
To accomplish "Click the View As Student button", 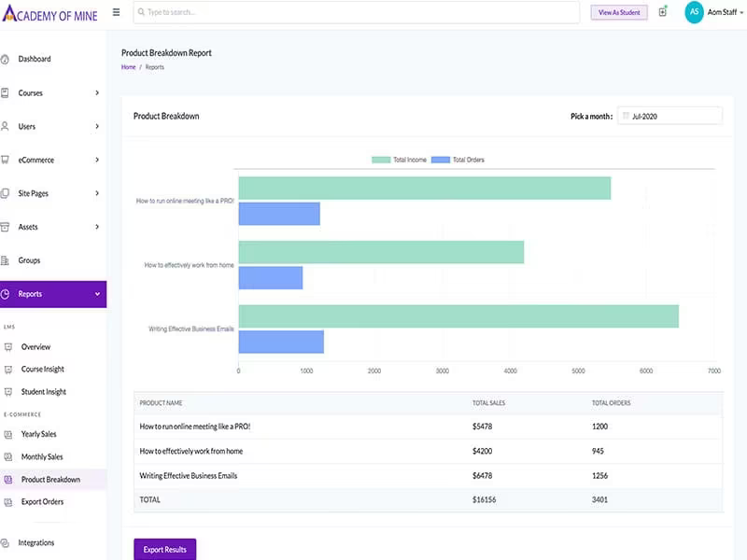I will coord(619,12).
